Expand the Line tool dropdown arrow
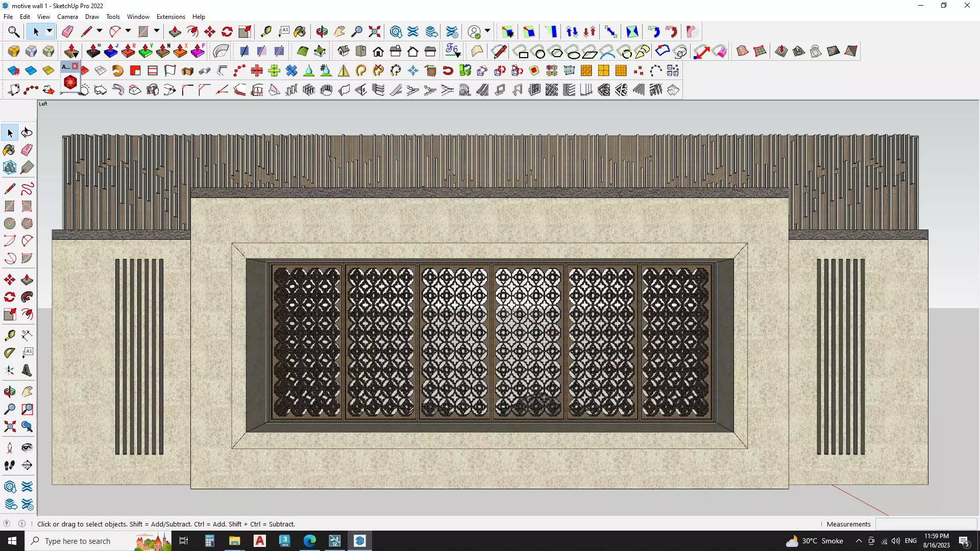This screenshot has height=551, width=980. (100, 32)
